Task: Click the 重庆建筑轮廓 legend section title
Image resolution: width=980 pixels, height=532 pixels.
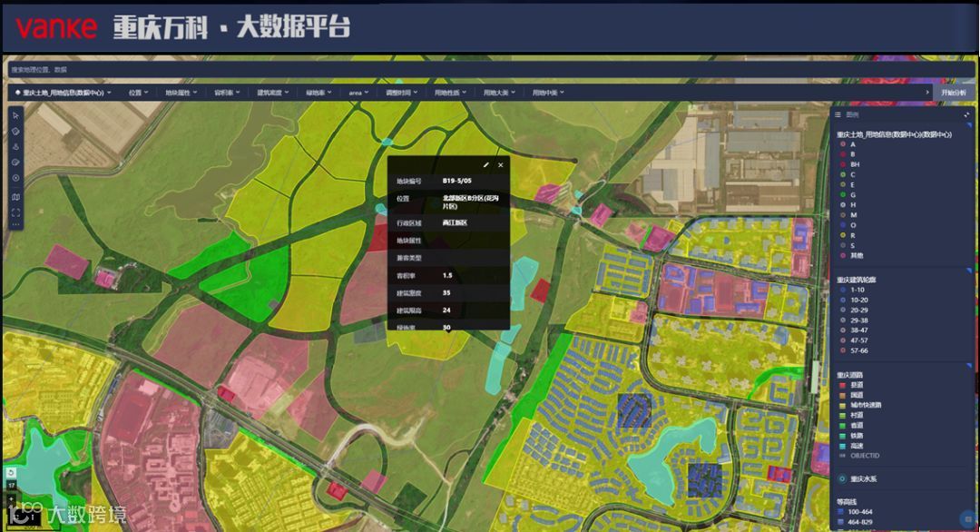Action: (x=857, y=280)
